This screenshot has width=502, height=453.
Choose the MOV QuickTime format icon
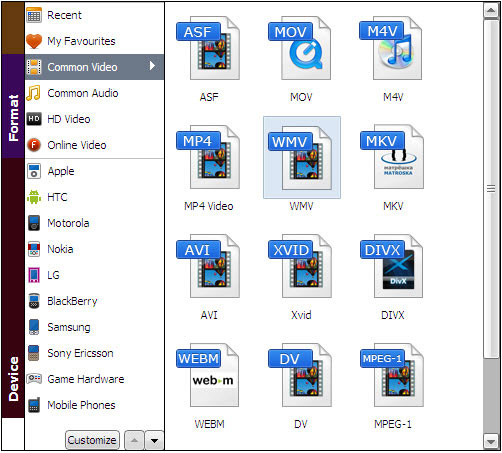coord(300,48)
